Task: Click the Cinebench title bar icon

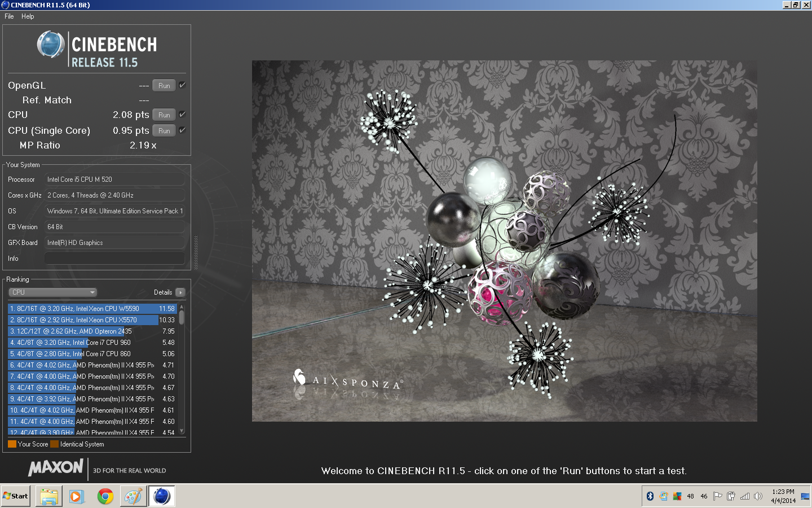Action: 5,5
